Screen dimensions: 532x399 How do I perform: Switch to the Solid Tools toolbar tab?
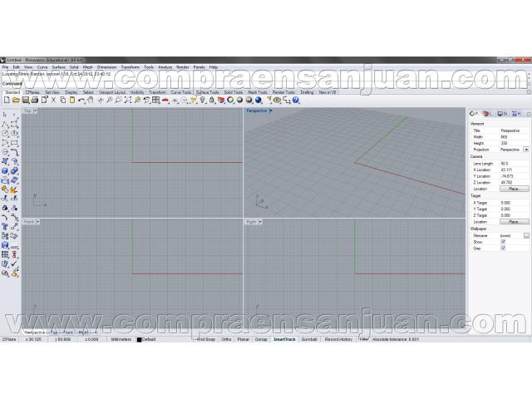coord(234,92)
